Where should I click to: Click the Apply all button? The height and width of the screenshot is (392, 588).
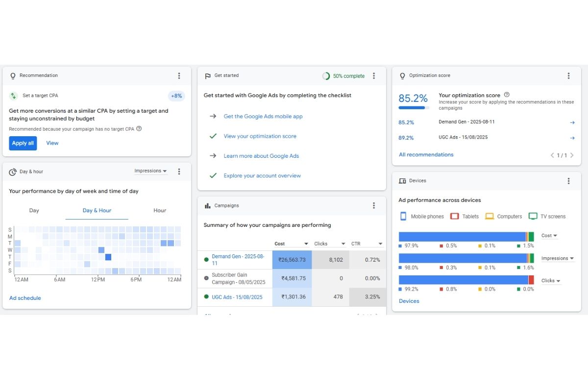23,143
